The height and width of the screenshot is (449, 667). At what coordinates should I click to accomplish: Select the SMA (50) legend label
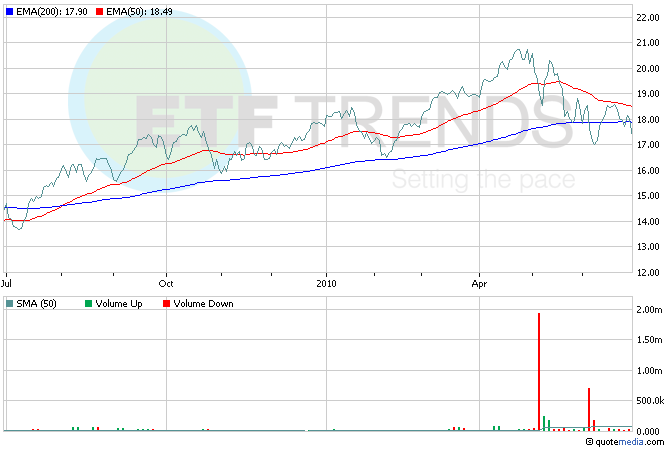(x=36, y=304)
